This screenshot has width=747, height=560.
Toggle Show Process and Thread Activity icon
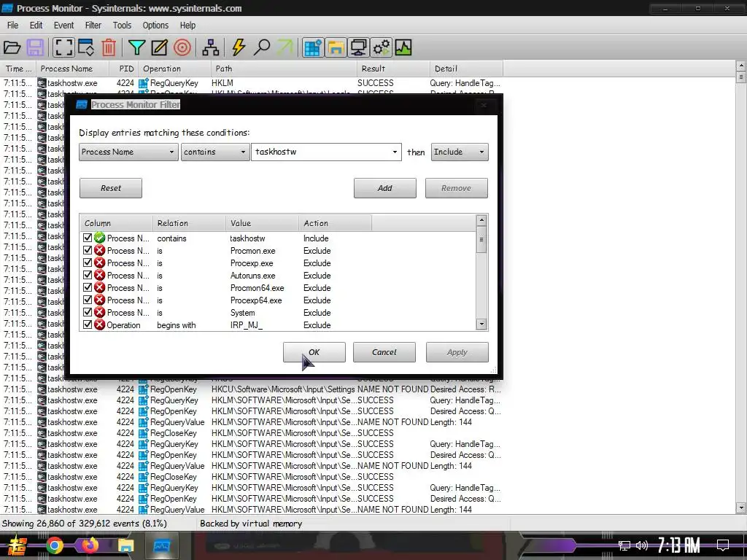(x=381, y=47)
